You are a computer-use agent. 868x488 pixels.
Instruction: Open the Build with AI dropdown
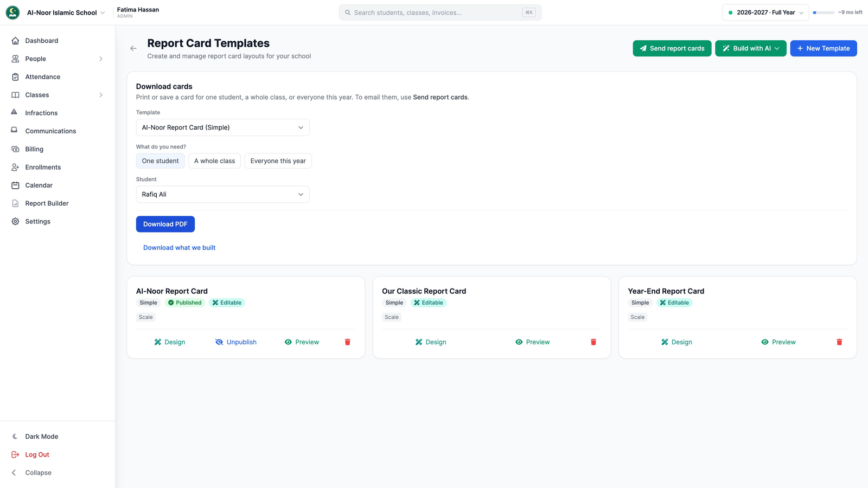coord(750,48)
